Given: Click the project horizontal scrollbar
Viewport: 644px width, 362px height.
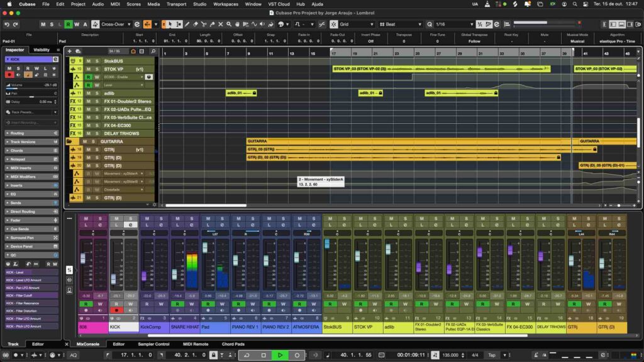Looking at the screenshot, I should pos(206,206).
